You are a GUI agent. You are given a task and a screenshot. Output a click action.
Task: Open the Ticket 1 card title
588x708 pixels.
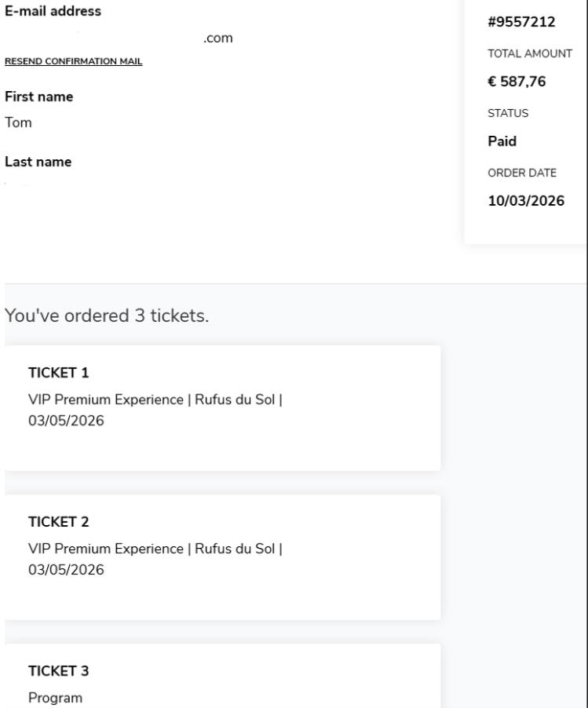point(57,372)
